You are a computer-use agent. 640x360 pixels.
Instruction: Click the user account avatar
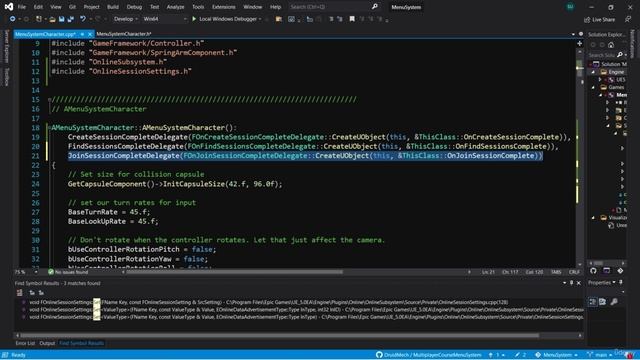pyautogui.click(x=570, y=7)
